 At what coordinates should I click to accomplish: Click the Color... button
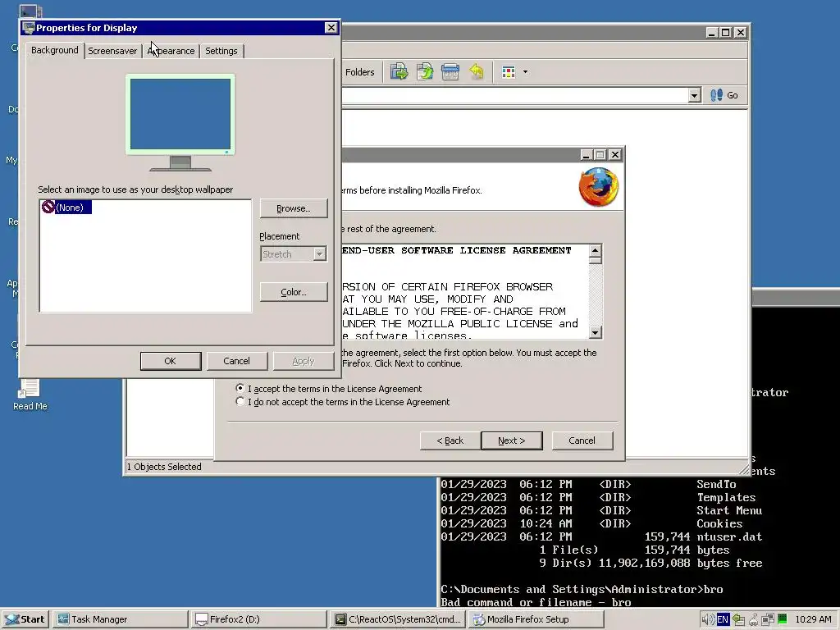[x=294, y=292]
